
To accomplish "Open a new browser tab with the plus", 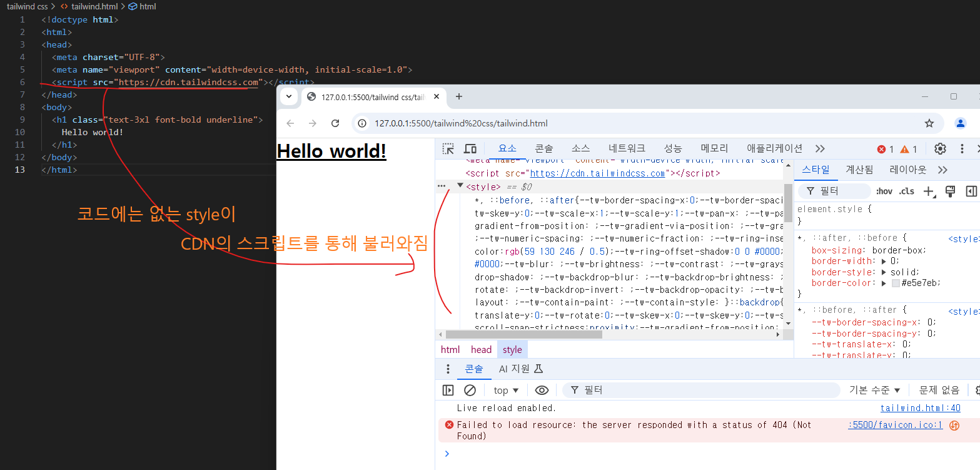I will tap(458, 96).
